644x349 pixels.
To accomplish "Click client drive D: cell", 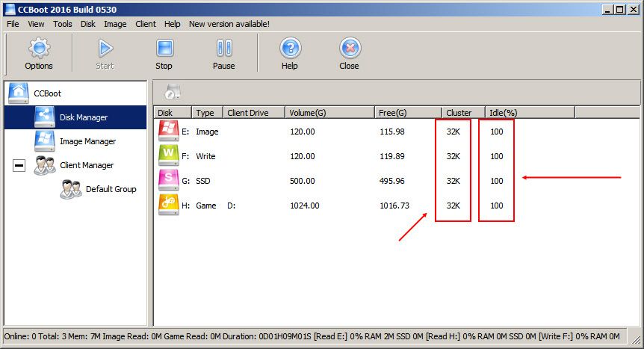I will [232, 206].
